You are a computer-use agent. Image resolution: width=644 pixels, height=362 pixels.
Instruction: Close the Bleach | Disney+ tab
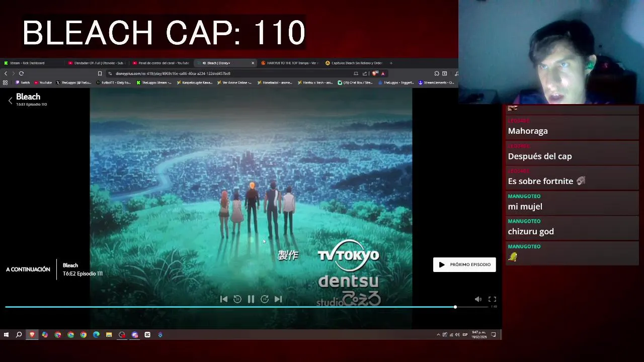[253, 63]
